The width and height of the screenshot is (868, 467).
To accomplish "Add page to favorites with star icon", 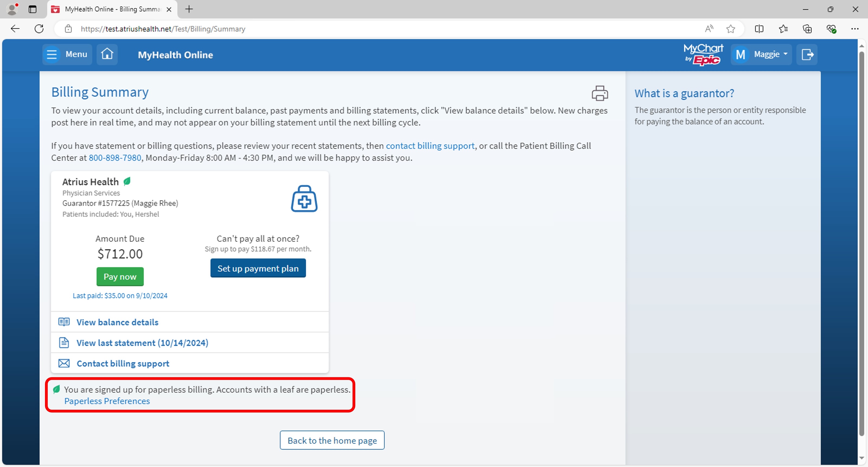I will (x=730, y=29).
